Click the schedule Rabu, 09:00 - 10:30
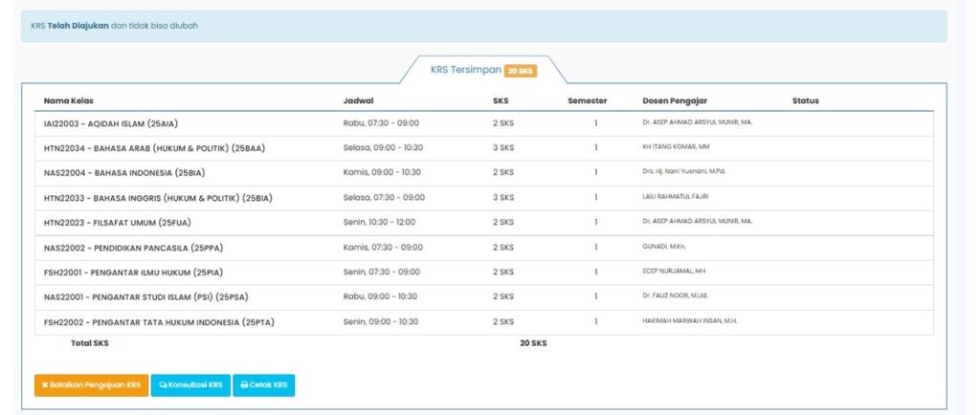The height and width of the screenshot is (415, 980). tap(381, 296)
